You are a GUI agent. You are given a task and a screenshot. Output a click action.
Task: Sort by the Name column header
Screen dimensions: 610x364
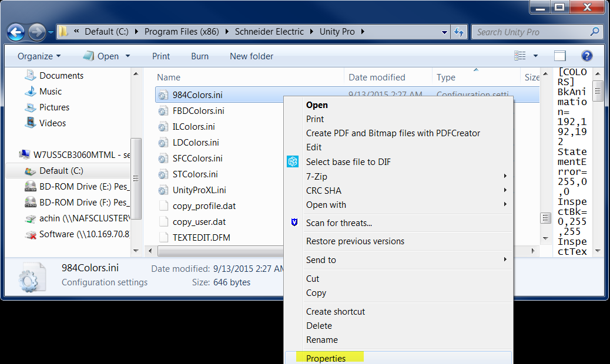pyautogui.click(x=249, y=77)
